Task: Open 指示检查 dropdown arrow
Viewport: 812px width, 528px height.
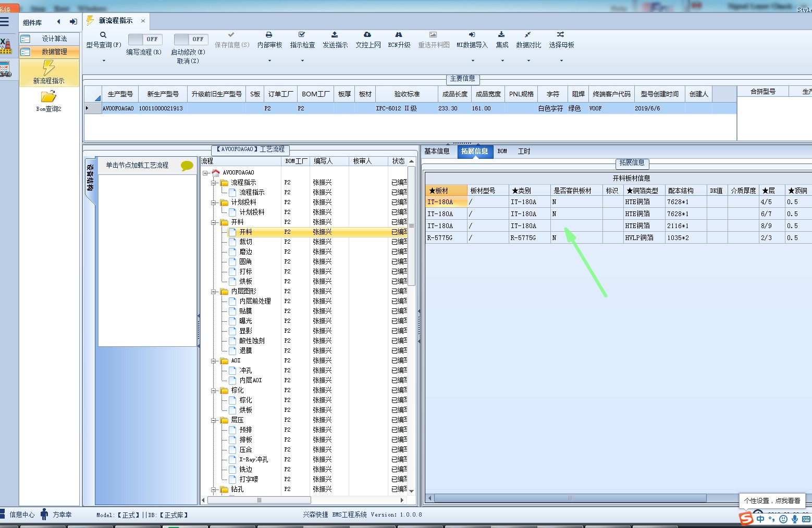Action: tap(302, 61)
